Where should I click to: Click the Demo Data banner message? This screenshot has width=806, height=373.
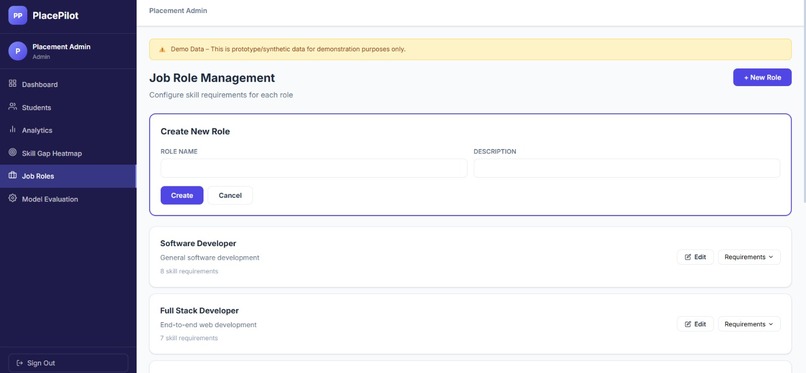coord(288,49)
